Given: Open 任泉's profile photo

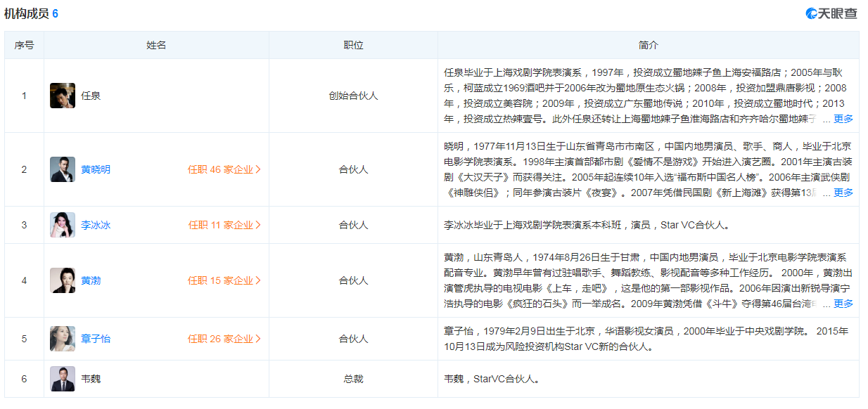Looking at the screenshot, I should pos(63,96).
